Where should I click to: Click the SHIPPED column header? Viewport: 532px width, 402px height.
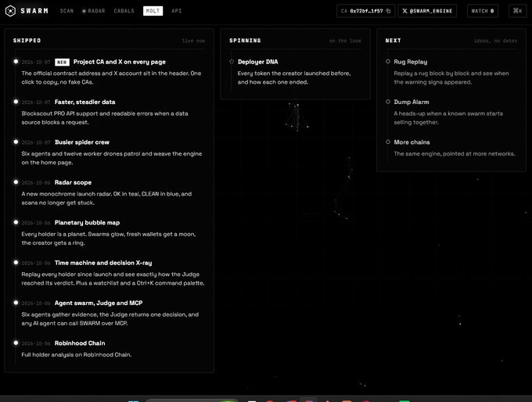click(x=27, y=41)
